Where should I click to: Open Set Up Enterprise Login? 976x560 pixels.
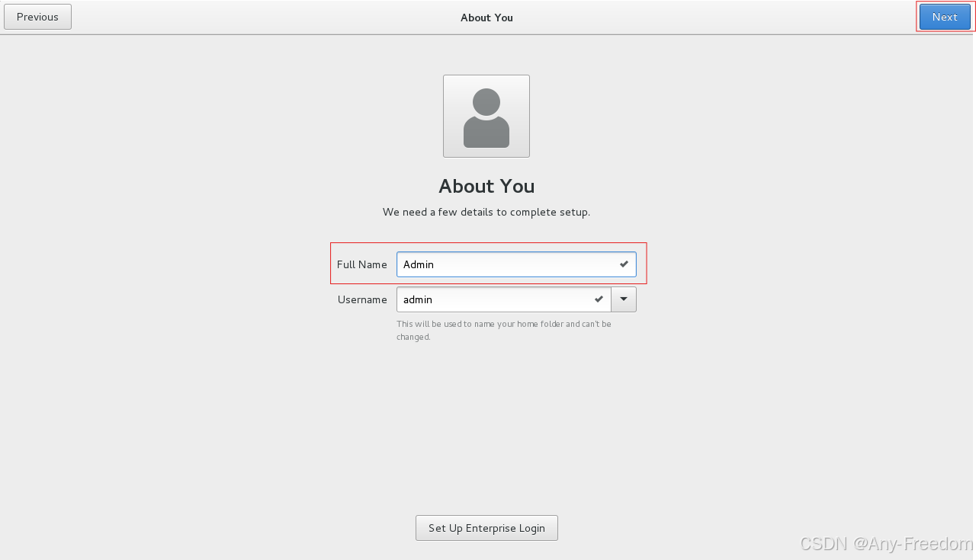click(x=486, y=528)
